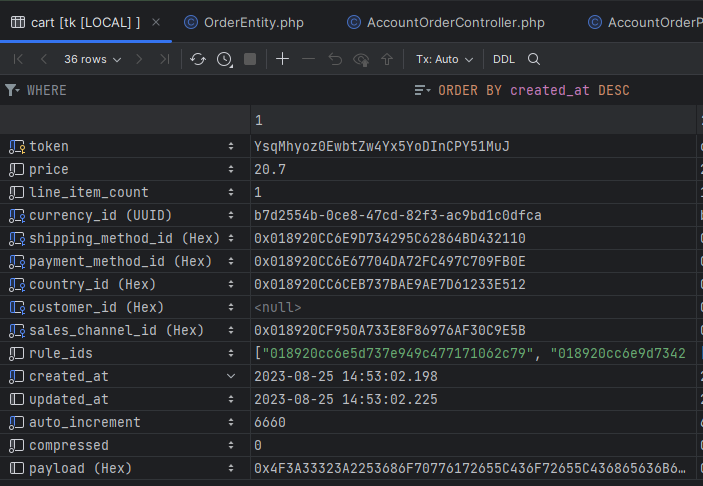
Task: Select the payment_method_id (Hex) row header
Action: (125, 261)
